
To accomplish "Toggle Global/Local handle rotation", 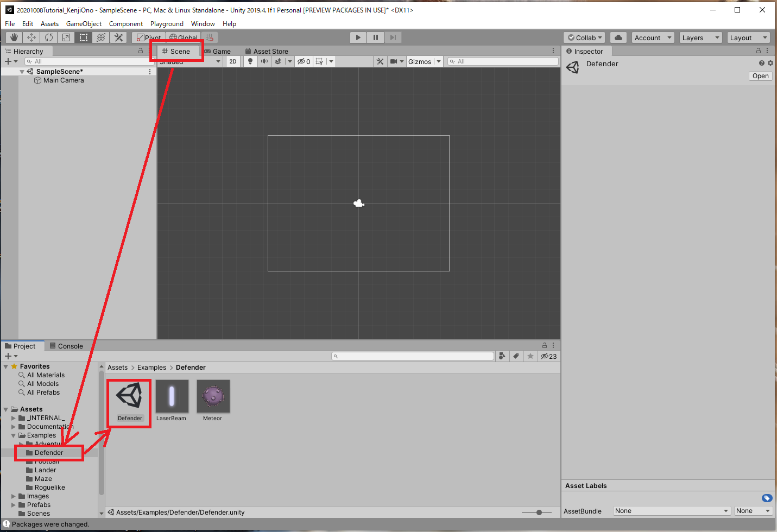I will click(183, 37).
